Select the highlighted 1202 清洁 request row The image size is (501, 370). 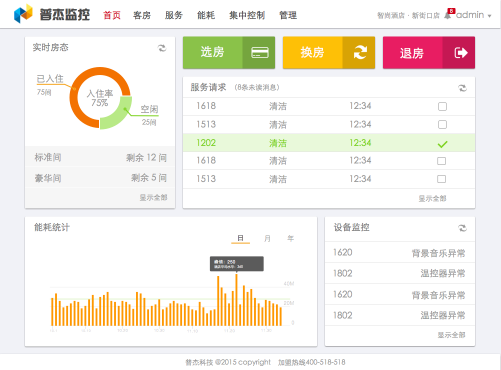click(329, 143)
